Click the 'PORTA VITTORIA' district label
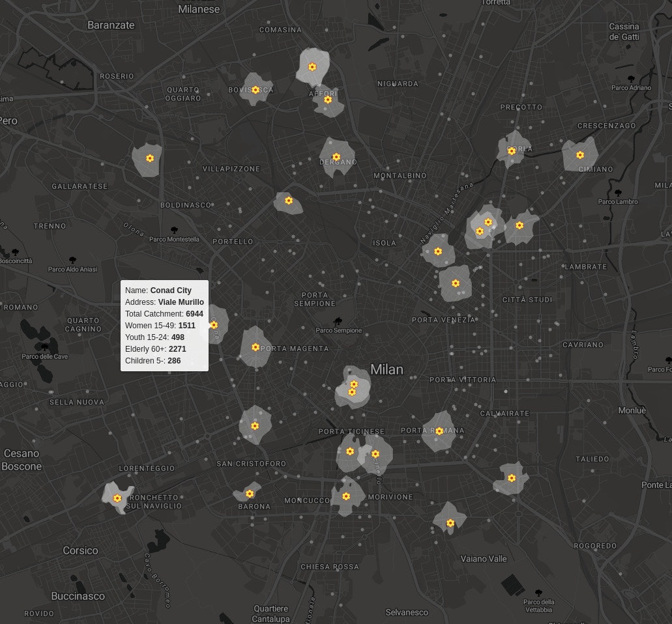672x624 pixels. click(463, 380)
